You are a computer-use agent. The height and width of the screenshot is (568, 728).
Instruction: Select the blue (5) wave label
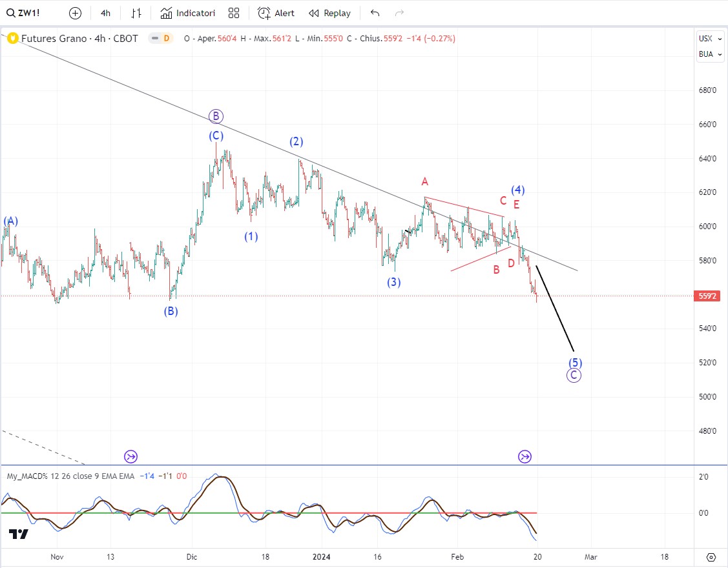click(576, 363)
